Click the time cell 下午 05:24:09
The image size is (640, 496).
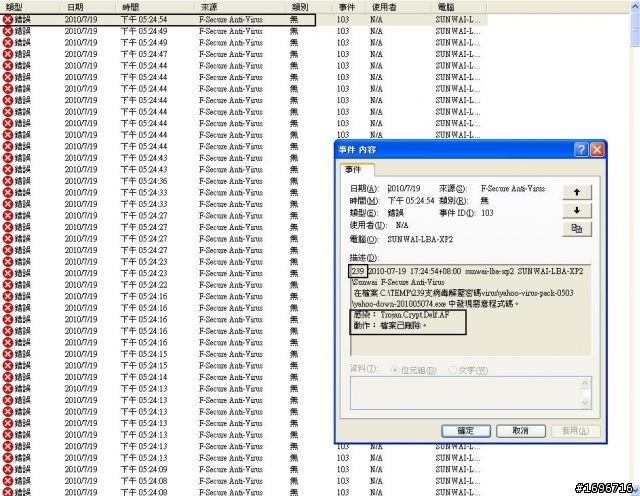coord(144,469)
